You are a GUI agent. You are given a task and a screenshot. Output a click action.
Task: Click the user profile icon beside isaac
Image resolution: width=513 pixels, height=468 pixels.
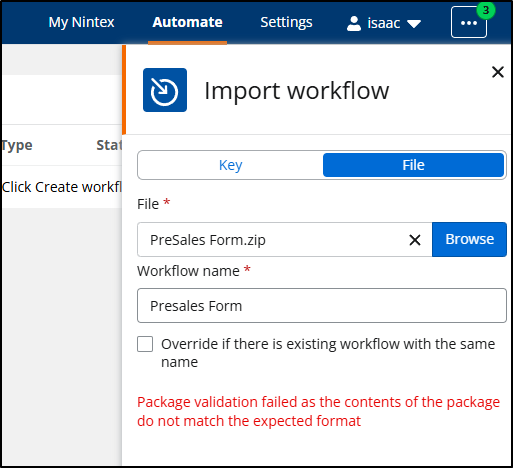[354, 23]
